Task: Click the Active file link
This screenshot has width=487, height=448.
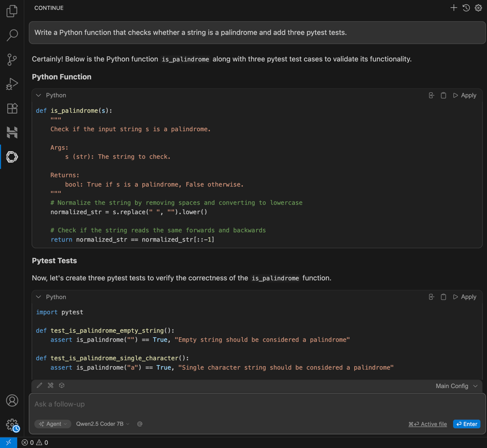Action: (428, 424)
